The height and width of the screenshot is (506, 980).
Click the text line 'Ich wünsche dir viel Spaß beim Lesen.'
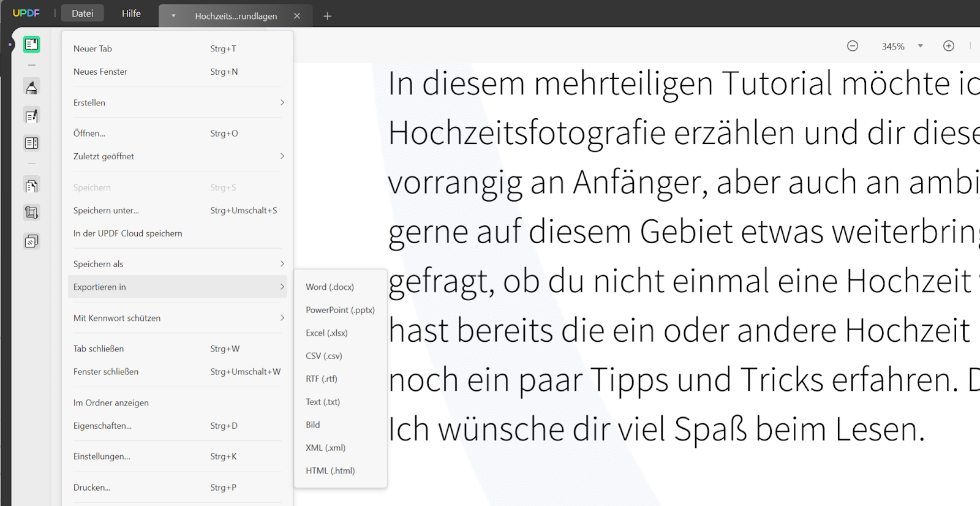657,429
